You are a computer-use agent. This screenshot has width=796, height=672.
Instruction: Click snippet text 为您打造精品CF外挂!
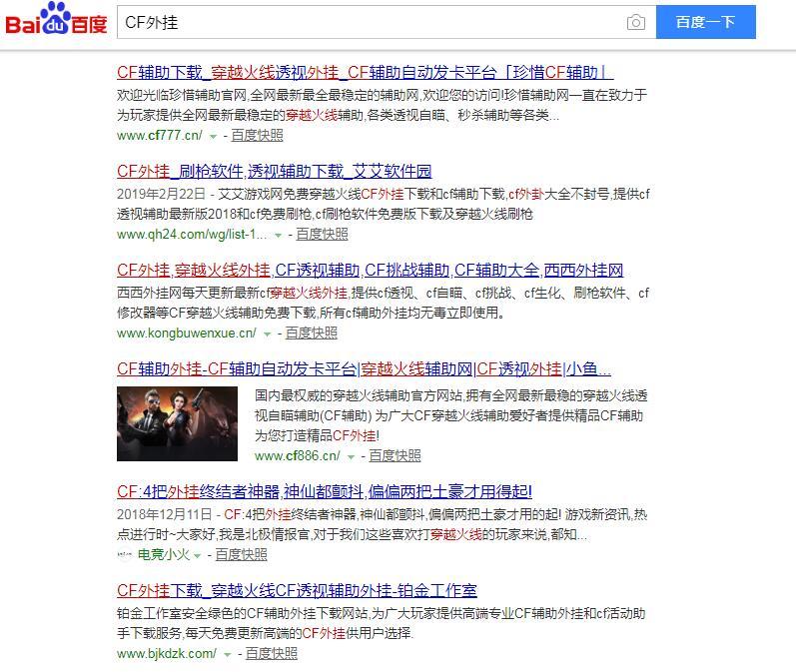pos(318,435)
